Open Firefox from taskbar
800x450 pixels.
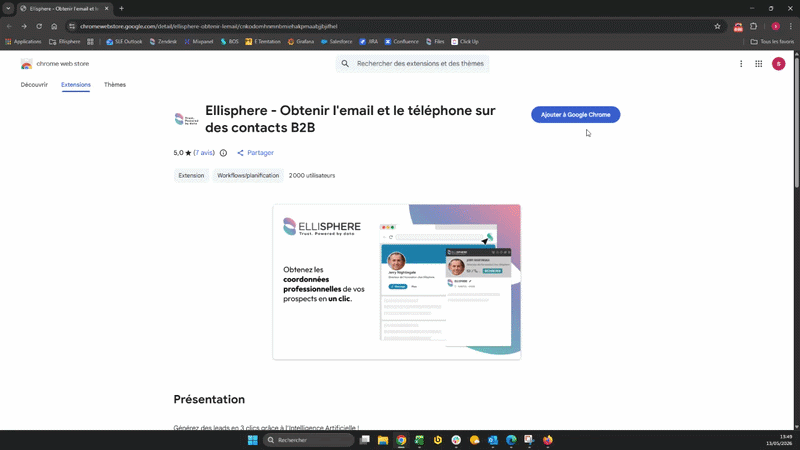(547, 440)
